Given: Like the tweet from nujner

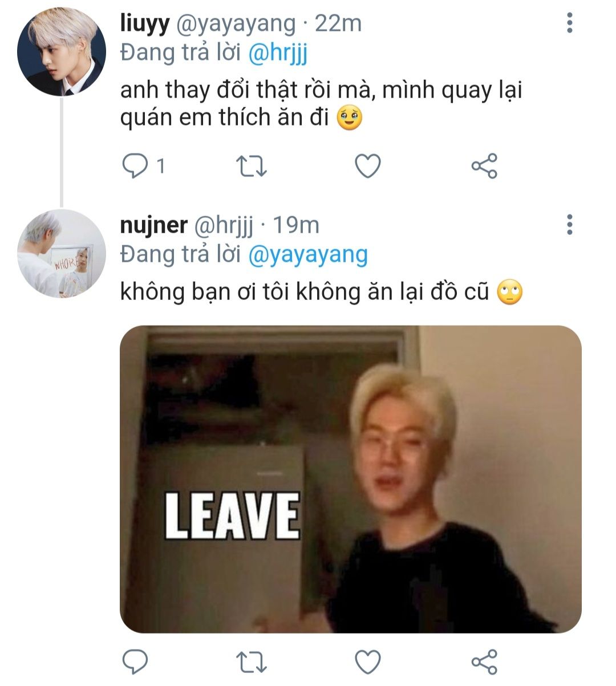Looking at the screenshot, I should click(367, 661).
